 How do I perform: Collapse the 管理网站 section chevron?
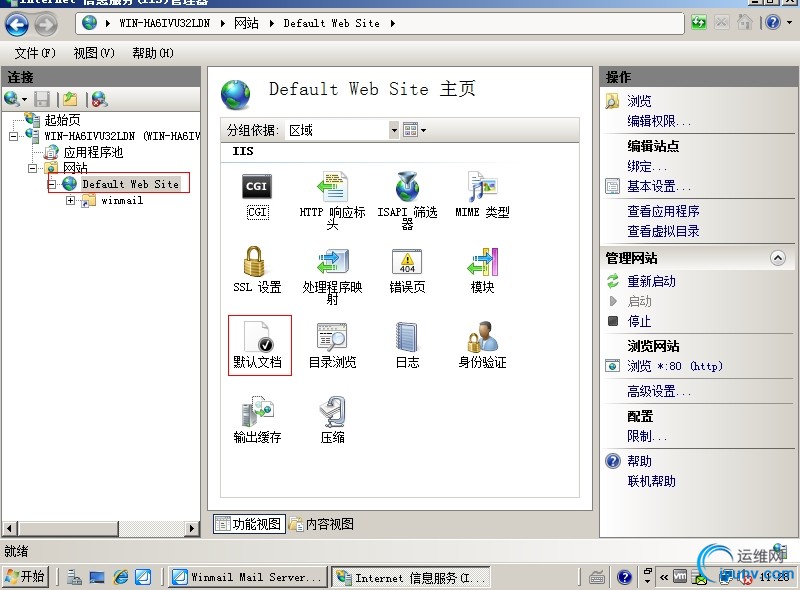point(777,258)
